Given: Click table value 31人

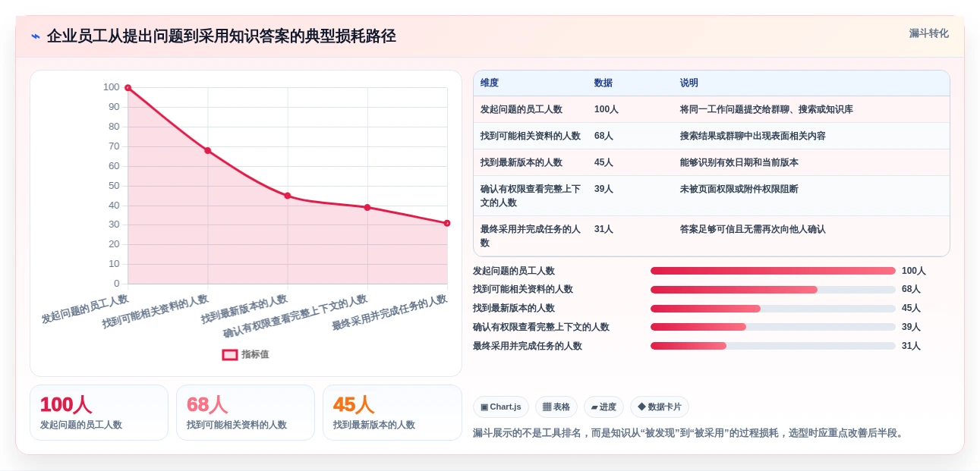Looking at the screenshot, I should pos(604,229).
